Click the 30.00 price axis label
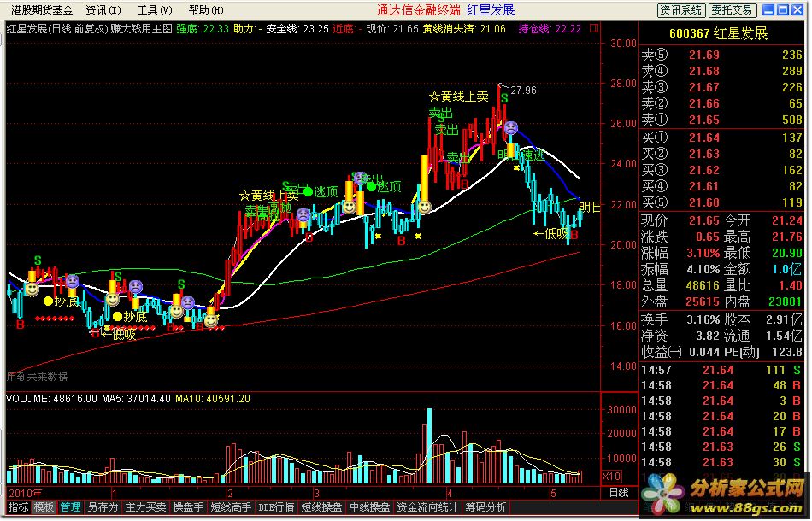This screenshot has width=812, height=521. coord(623,44)
